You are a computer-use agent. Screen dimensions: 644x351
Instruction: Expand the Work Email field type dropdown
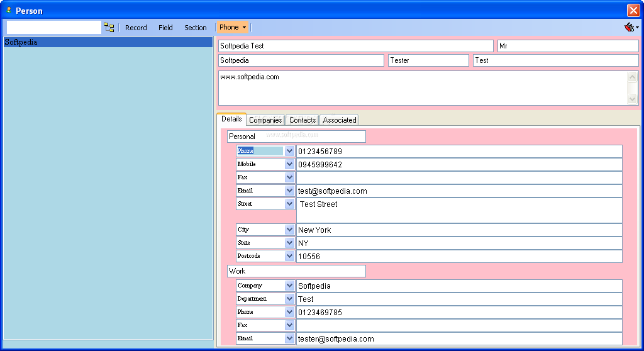[x=289, y=338]
